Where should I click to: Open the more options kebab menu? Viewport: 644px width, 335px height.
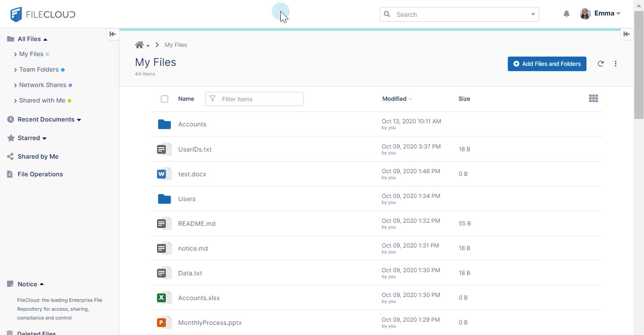(x=616, y=64)
